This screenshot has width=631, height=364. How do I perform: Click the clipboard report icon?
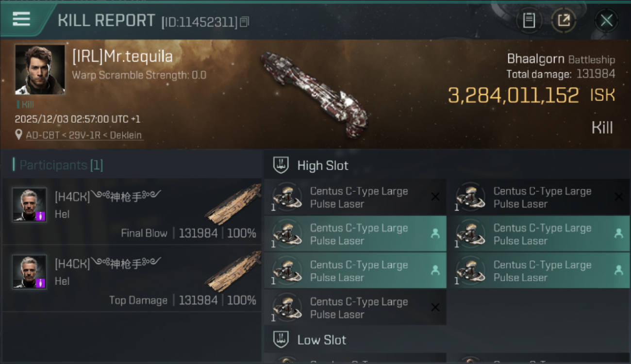pos(529,20)
